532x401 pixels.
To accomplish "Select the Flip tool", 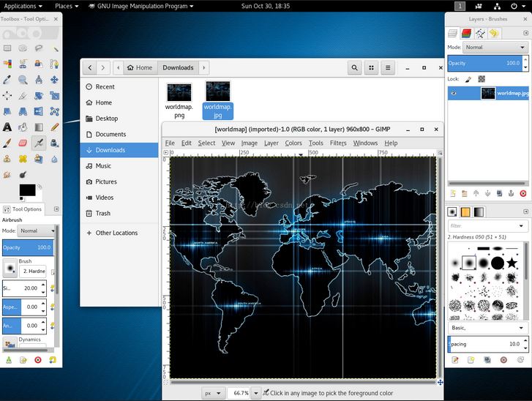I will coord(39,111).
